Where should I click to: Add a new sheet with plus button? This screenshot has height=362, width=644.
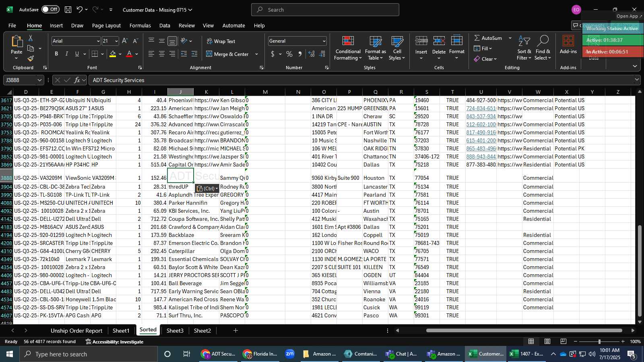pos(235,331)
